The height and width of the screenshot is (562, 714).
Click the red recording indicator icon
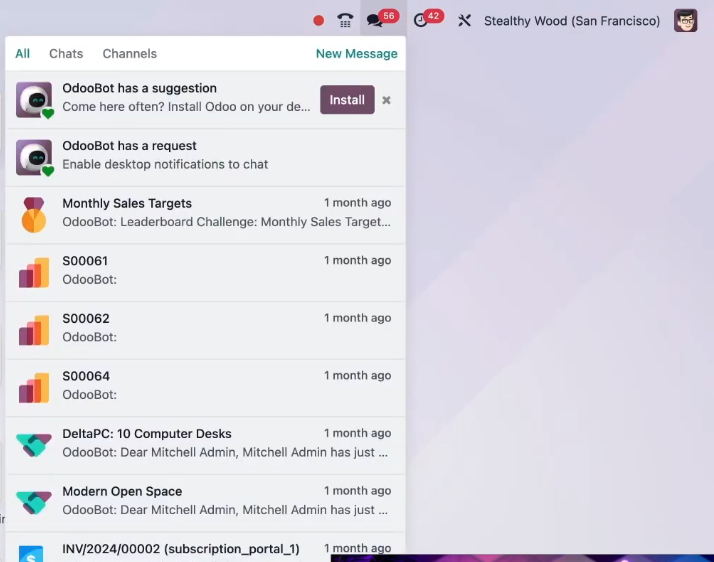click(318, 20)
